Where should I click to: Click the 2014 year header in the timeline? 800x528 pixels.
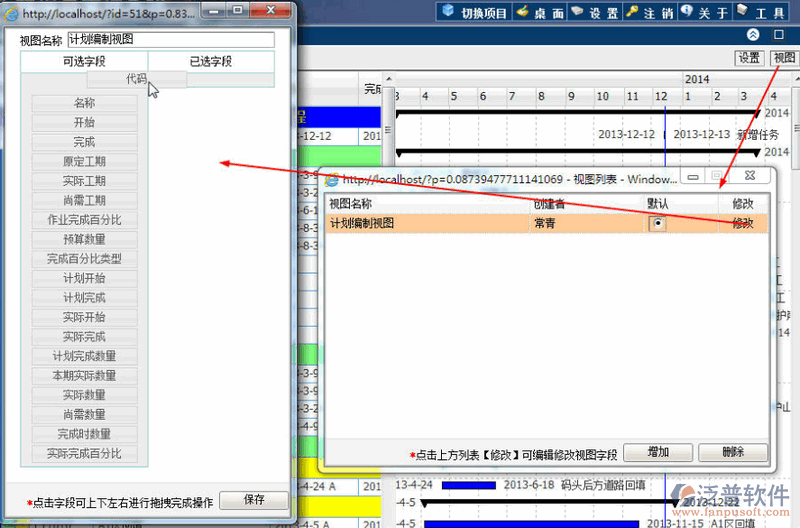click(697, 79)
